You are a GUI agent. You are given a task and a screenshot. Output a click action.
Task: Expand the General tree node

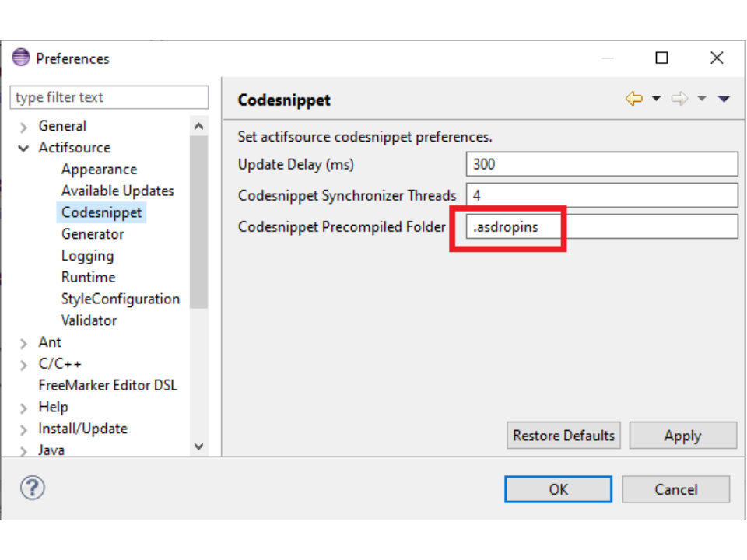pyautogui.click(x=24, y=127)
